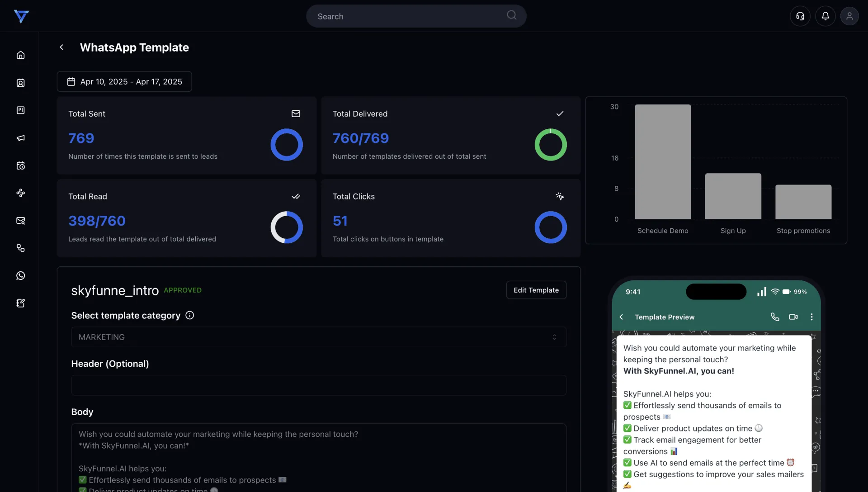Screen dimensions: 868x492
Task: Click the calendar schedule sidebar icon
Action: (21, 166)
